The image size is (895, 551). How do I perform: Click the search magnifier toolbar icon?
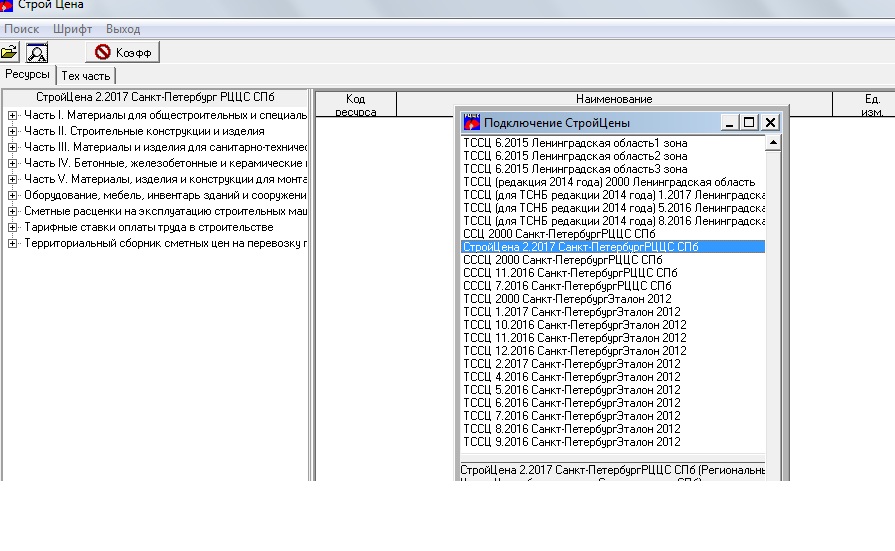(x=37, y=53)
